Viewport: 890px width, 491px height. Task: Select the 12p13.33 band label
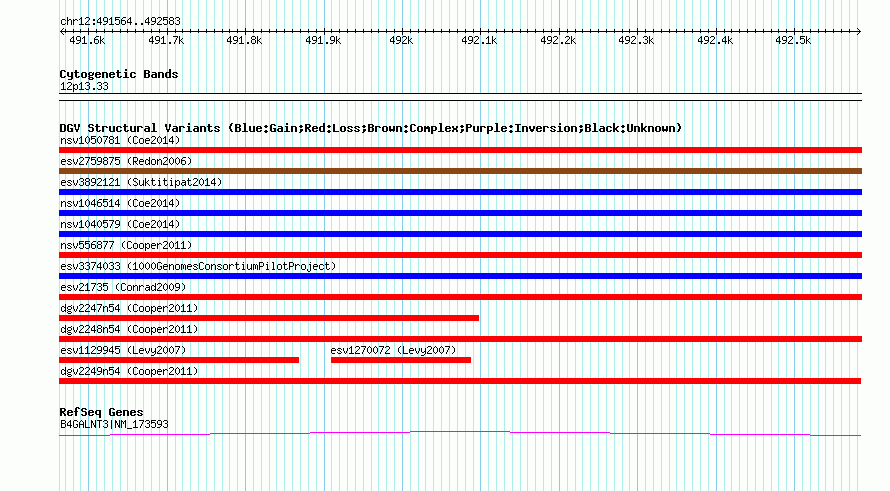tap(84, 86)
